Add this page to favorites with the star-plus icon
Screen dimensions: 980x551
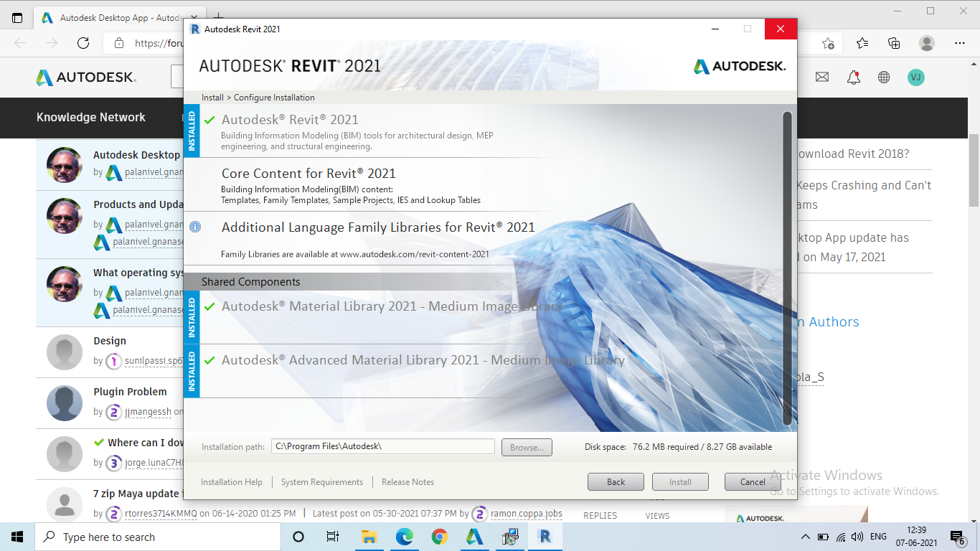coord(828,43)
